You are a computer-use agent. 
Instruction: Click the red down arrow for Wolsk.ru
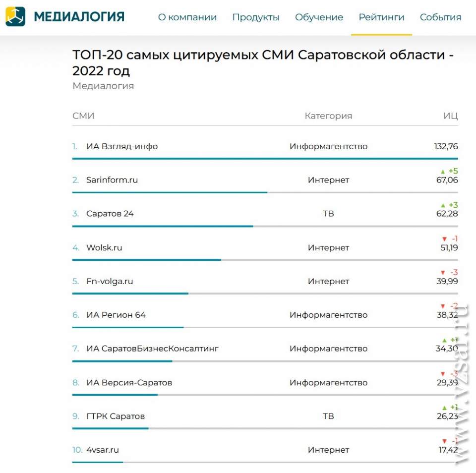[444, 239]
